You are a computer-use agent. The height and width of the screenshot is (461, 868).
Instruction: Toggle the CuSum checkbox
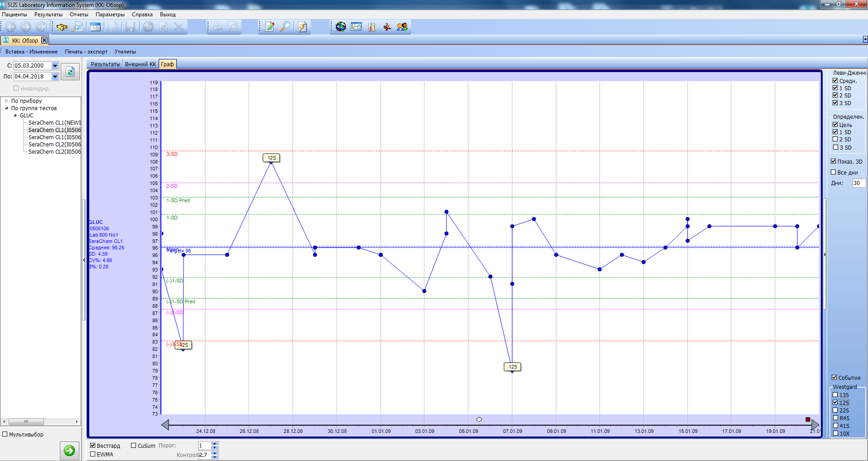[134, 446]
